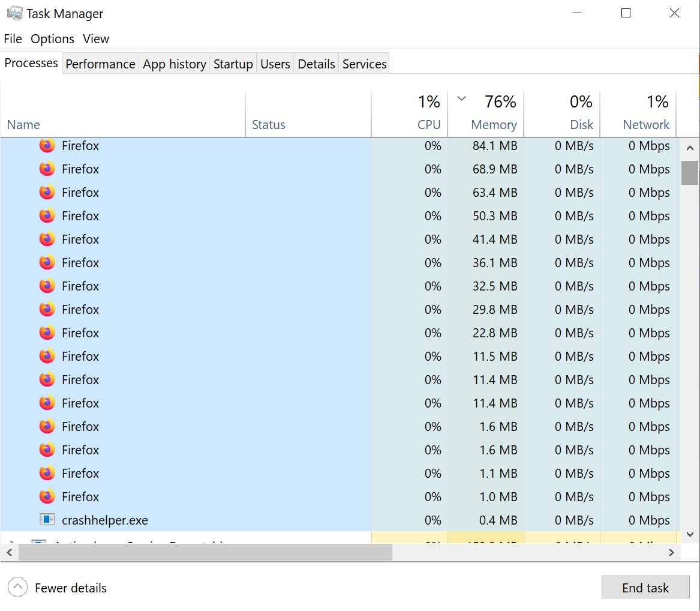700x611 pixels.
Task: Select the Firefox icon on the 22.8 MB row
Action: [47, 333]
